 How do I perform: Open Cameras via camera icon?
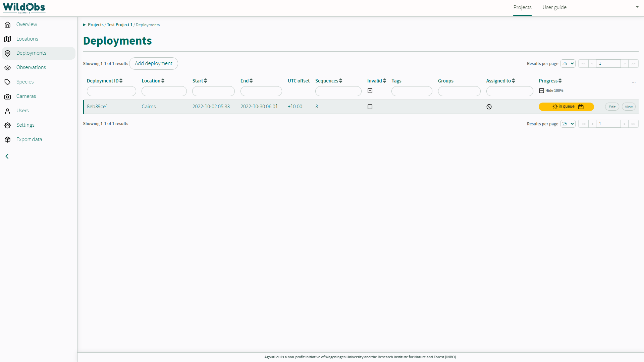point(8,97)
